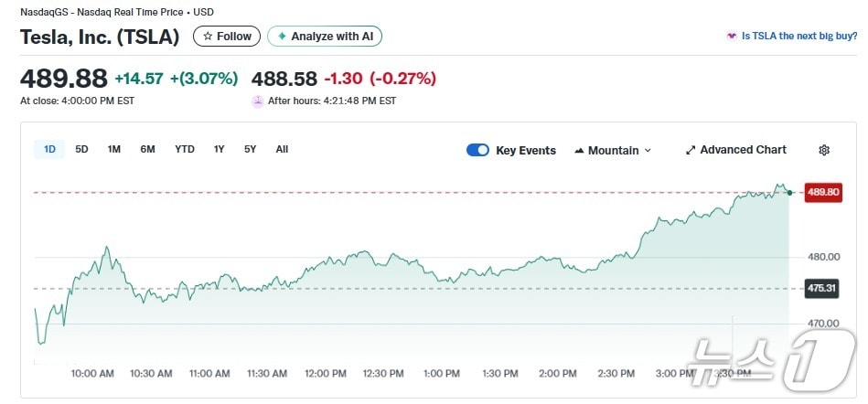Viewport: 868px width, 404px height.
Task: Click the mountain chart type icon
Action: click(579, 150)
